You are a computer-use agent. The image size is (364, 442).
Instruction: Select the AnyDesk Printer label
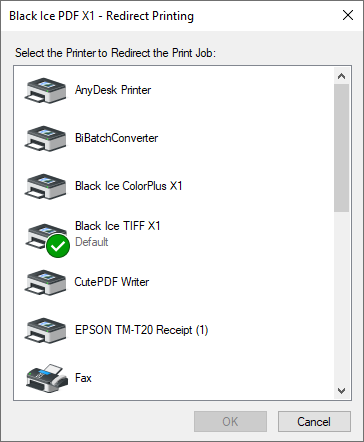pos(113,90)
